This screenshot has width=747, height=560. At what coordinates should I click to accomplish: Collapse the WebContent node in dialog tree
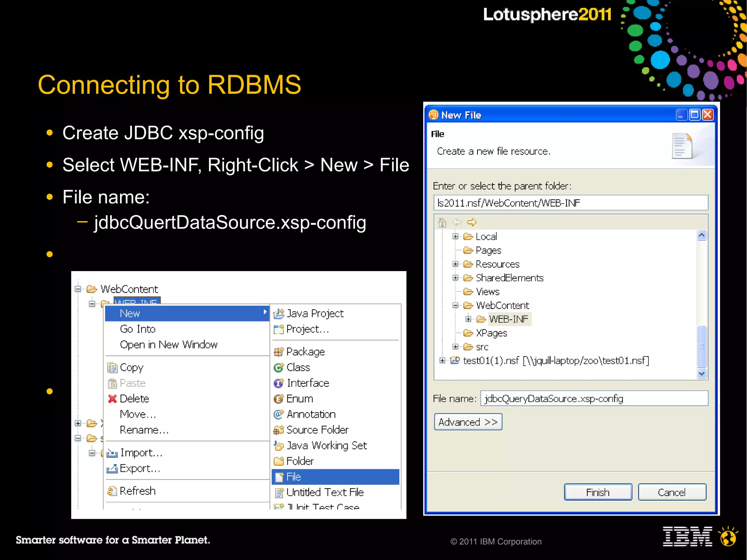click(455, 305)
